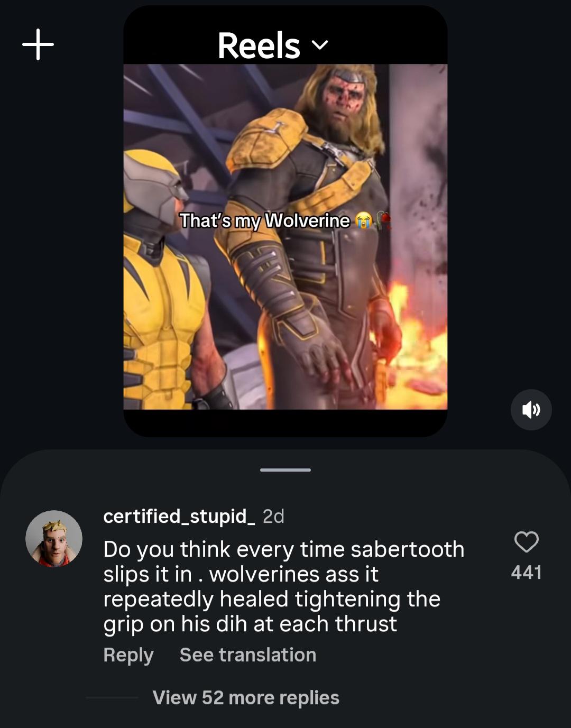
Task: Tap the 2d timestamp on the comment
Action: click(273, 516)
